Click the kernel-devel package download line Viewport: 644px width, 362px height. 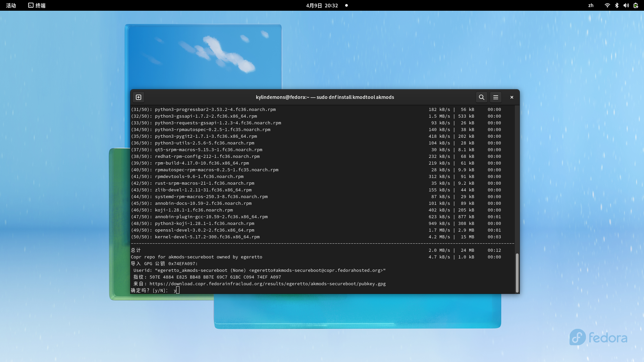point(207,237)
